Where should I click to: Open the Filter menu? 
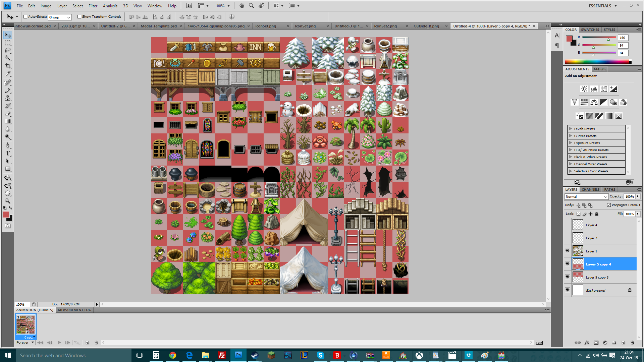[93, 6]
